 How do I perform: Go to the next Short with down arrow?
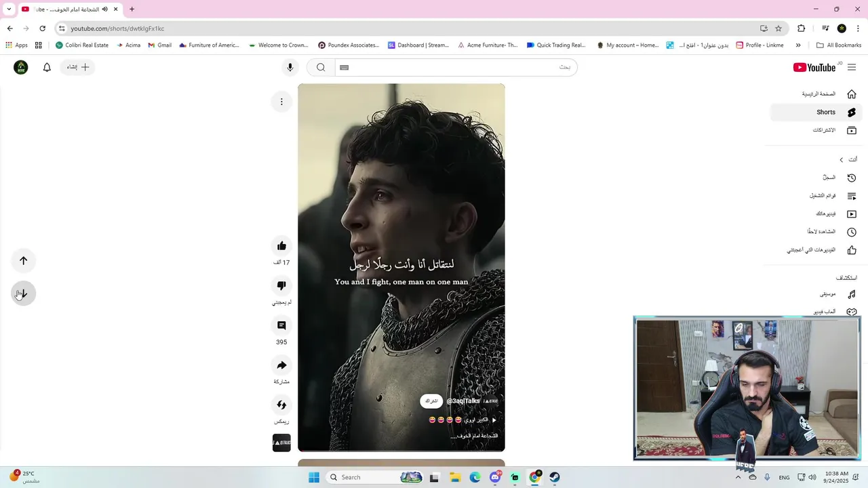[24, 293]
